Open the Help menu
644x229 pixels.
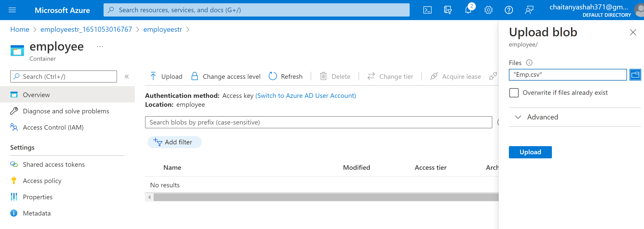509,10
